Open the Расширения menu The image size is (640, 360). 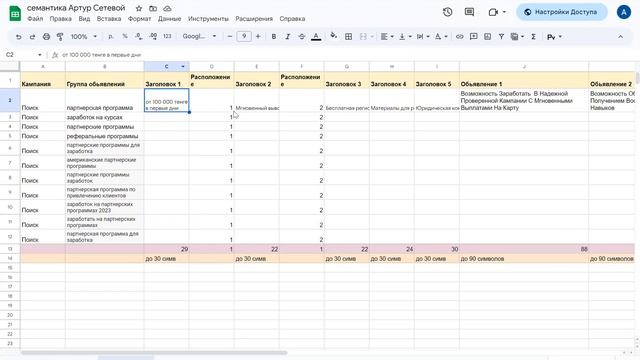pos(254,19)
